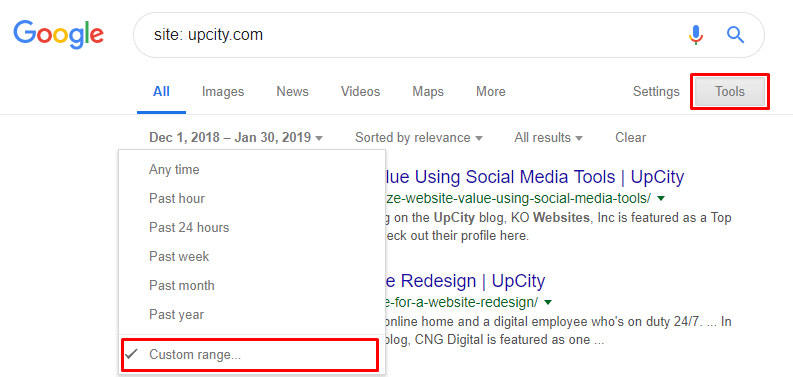Select Any time option
This screenshot has height=377, width=793.
(x=252, y=170)
